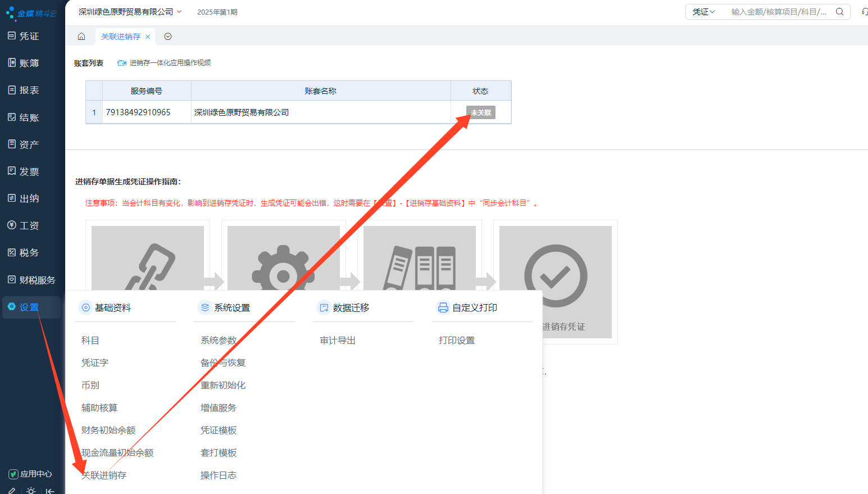868x494 pixels.
Task: Open the 进销存一体化应用操作视频 link
Action: click(164, 63)
